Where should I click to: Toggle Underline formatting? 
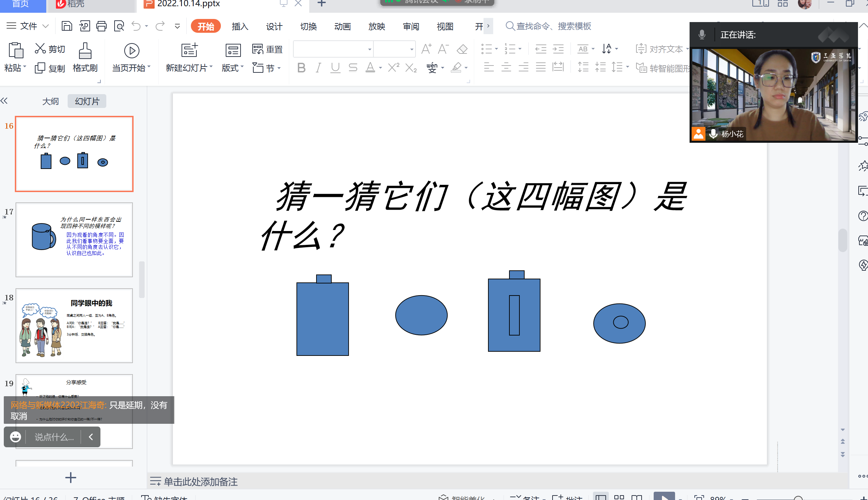tap(335, 68)
